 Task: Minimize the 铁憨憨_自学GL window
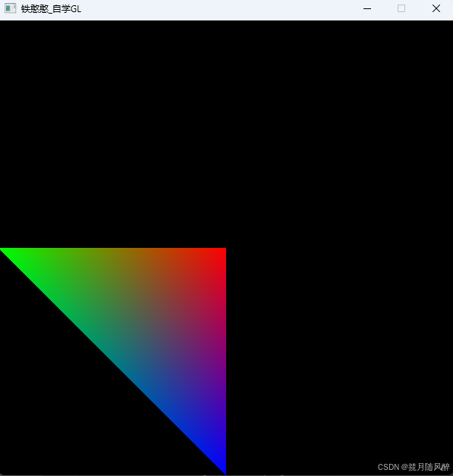click(x=367, y=9)
